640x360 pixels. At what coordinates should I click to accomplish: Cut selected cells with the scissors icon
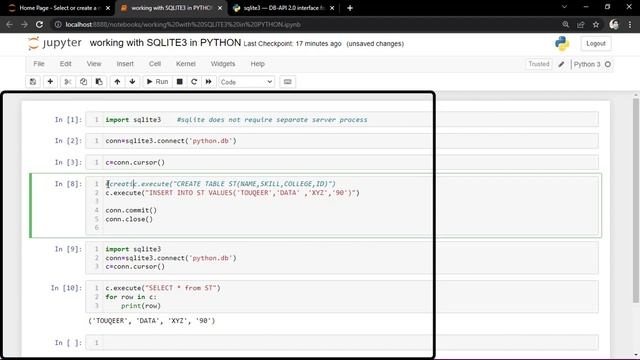pos(68,82)
